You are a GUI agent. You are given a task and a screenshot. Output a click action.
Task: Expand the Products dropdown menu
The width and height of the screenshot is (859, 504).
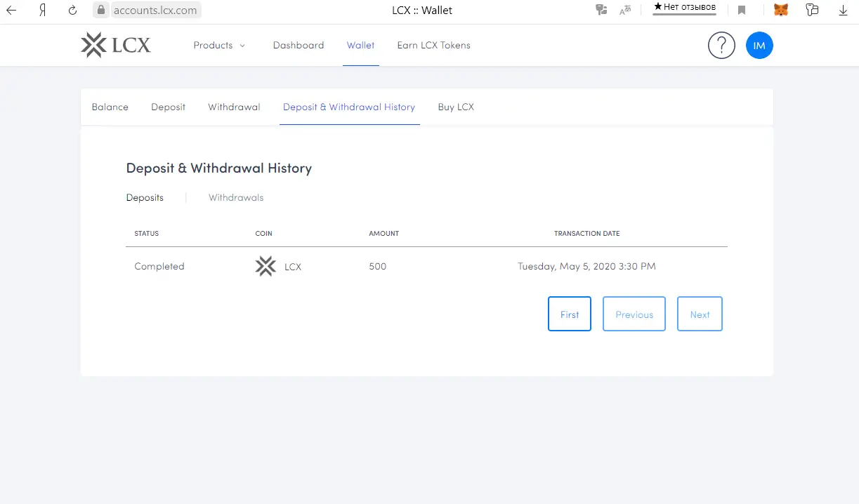(x=219, y=45)
